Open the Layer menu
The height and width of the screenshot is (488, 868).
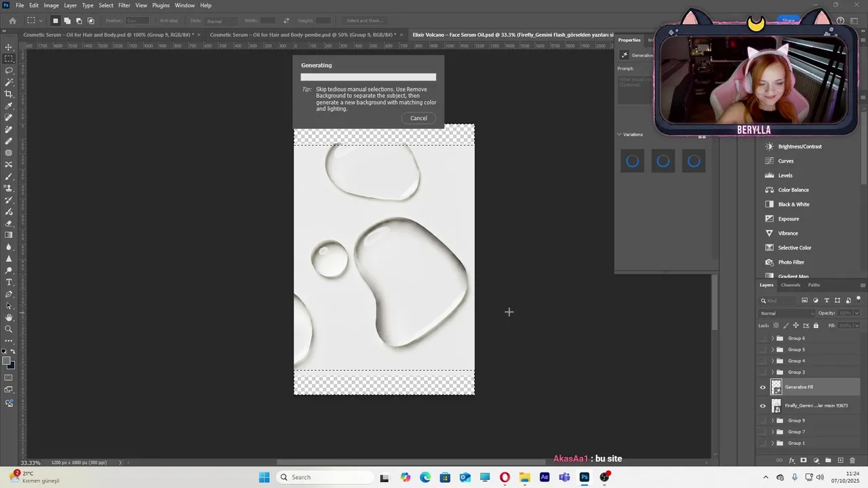tap(71, 5)
